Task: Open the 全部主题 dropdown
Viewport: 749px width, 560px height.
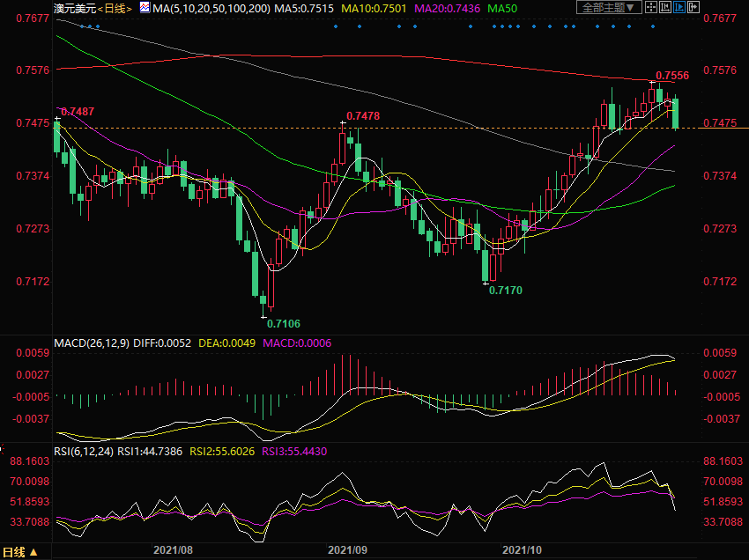Action: [609, 7]
